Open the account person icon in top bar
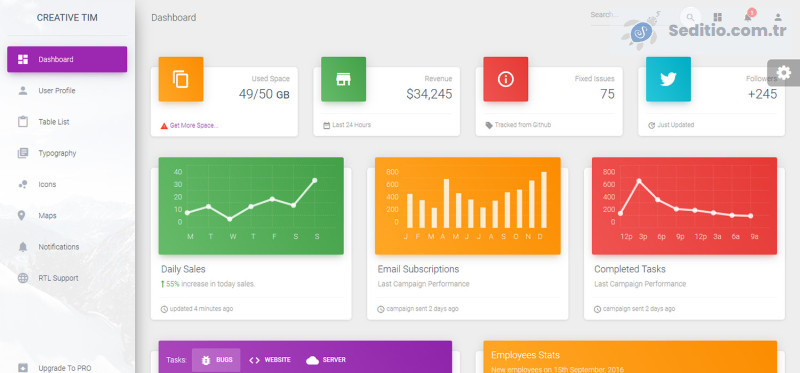The width and height of the screenshot is (800, 373). point(778,17)
